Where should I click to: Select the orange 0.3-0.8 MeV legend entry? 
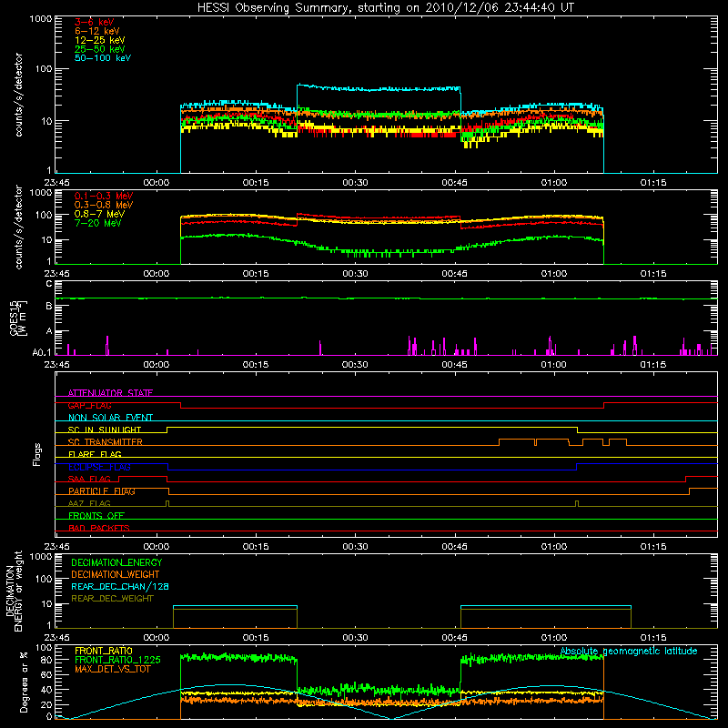click(104, 205)
